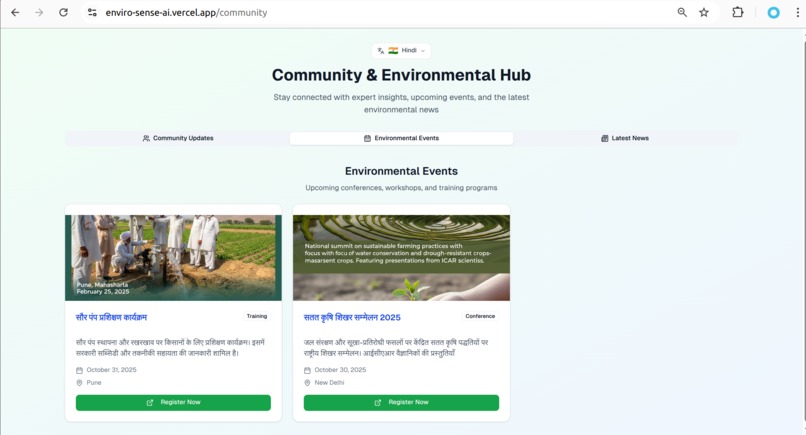Click location pin icon beside Pune
806x435 pixels.
click(x=79, y=383)
